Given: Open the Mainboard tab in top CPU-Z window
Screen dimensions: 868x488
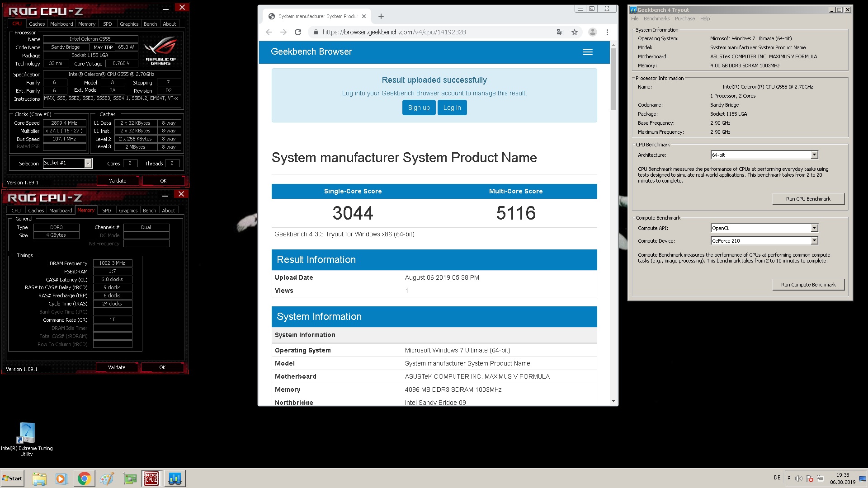Looking at the screenshot, I should tap(61, 24).
